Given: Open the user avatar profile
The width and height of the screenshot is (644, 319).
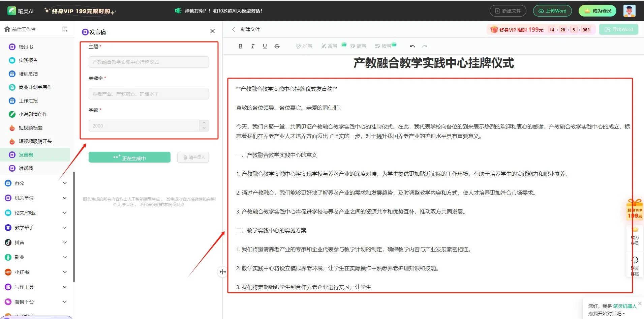Looking at the screenshot, I should point(629,11).
